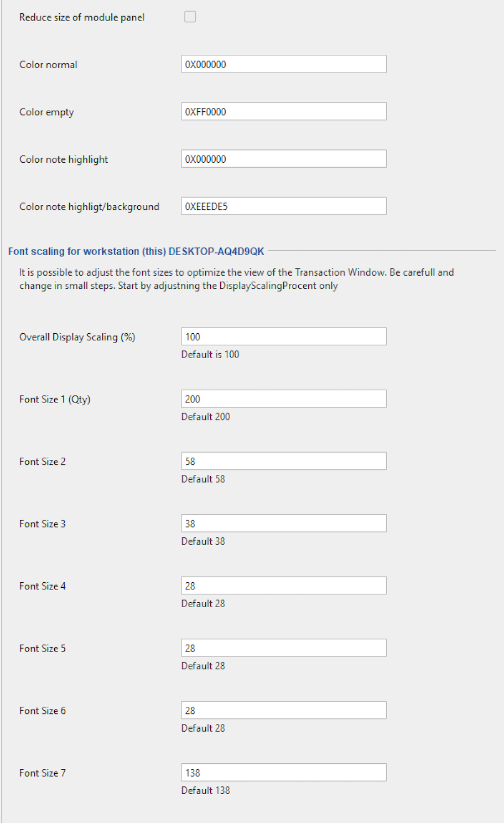Click the Font Size 7 field
Viewport: 504px width, 823px height.
[x=284, y=773]
